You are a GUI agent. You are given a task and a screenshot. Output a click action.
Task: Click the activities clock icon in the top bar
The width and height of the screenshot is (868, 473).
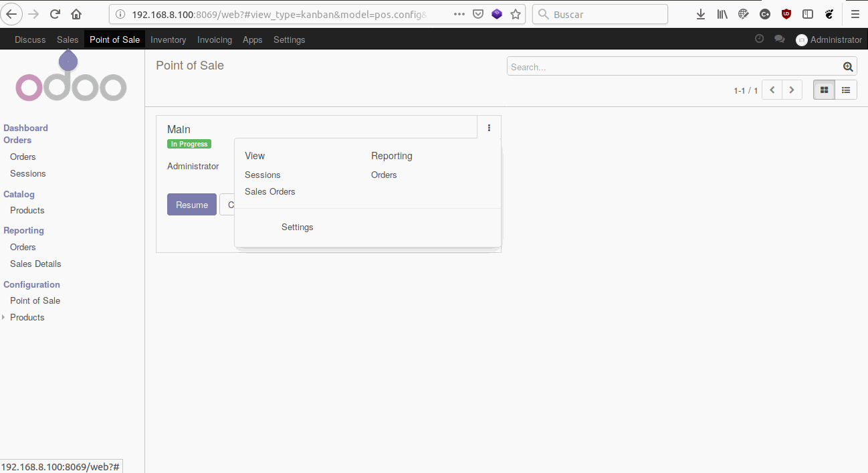[x=759, y=39]
